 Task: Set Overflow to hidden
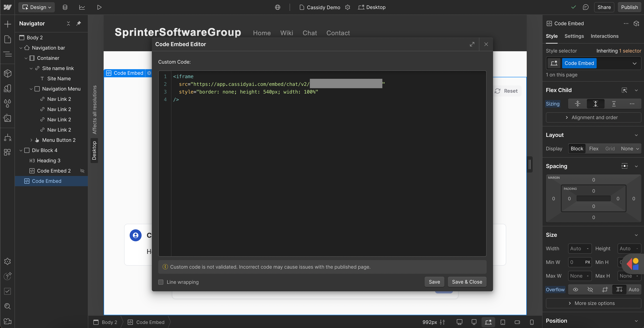590,290
